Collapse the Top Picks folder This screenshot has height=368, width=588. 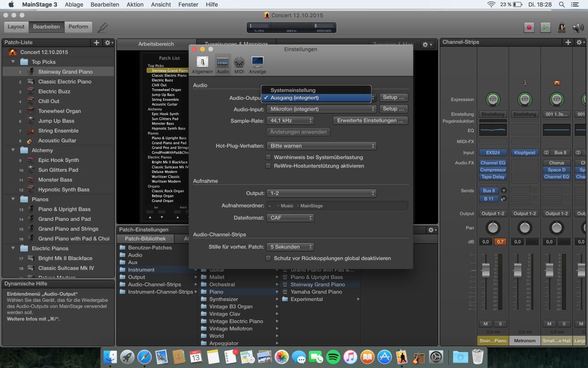[x=13, y=62]
